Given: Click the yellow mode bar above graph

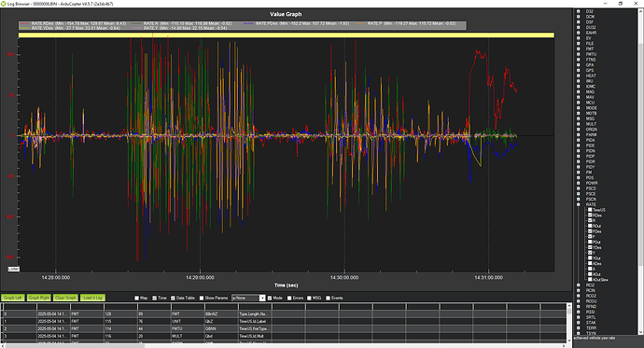Looking at the screenshot, I should 287,35.
